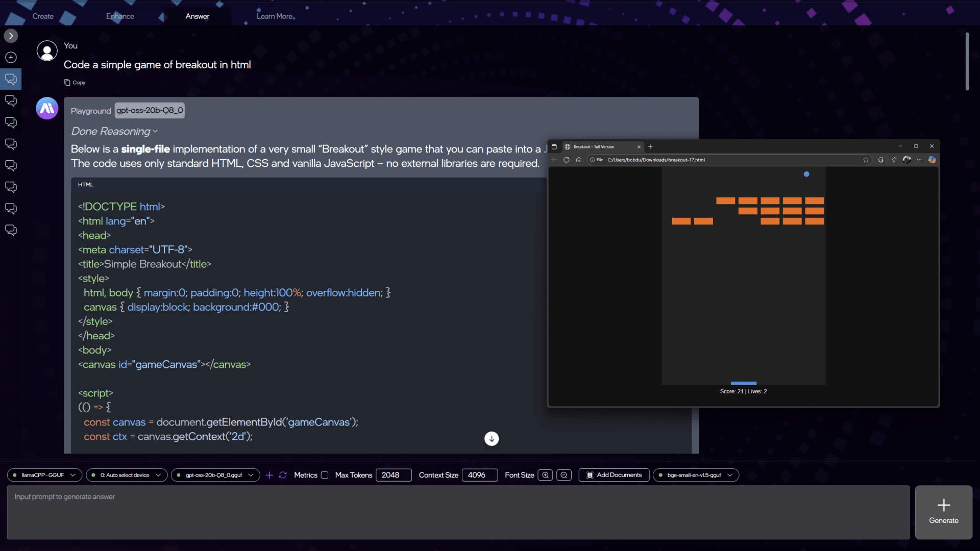The image size is (980, 551).
Task: Open the llamaCPP-GGUF backend dropdown
Action: [44, 475]
